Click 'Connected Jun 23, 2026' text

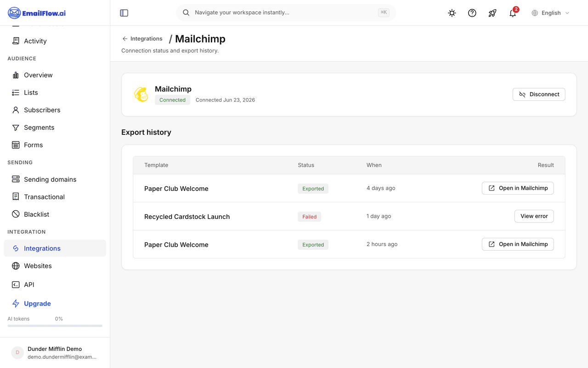tap(225, 100)
